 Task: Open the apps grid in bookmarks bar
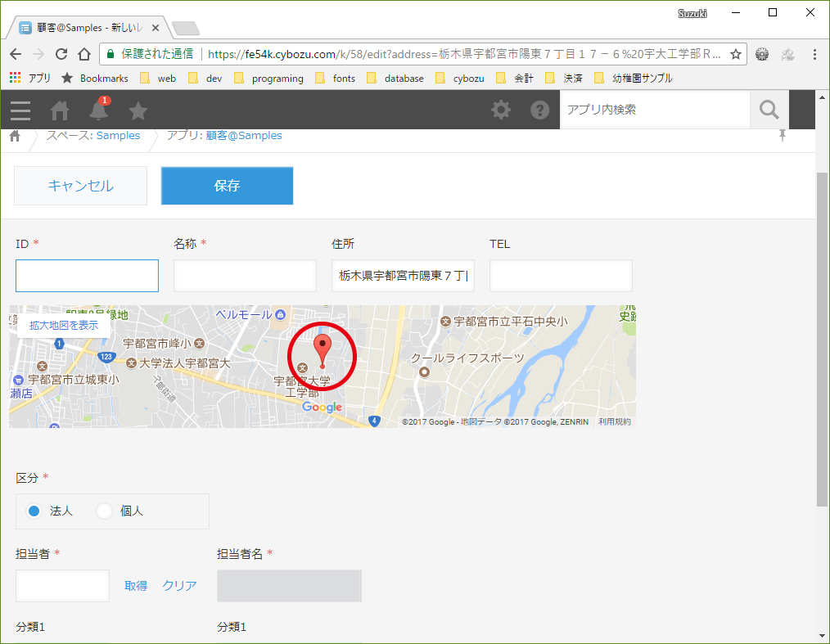click(16, 78)
